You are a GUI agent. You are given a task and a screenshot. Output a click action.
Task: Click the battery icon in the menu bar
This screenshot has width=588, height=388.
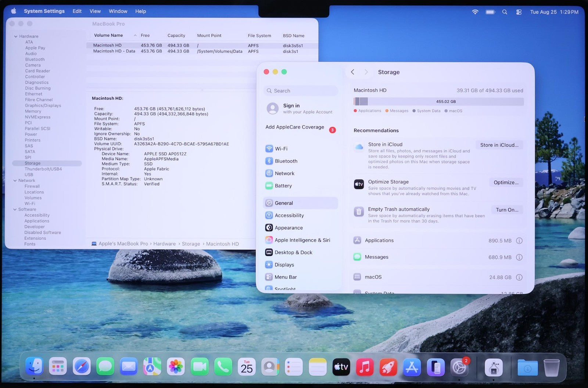[490, 12]
